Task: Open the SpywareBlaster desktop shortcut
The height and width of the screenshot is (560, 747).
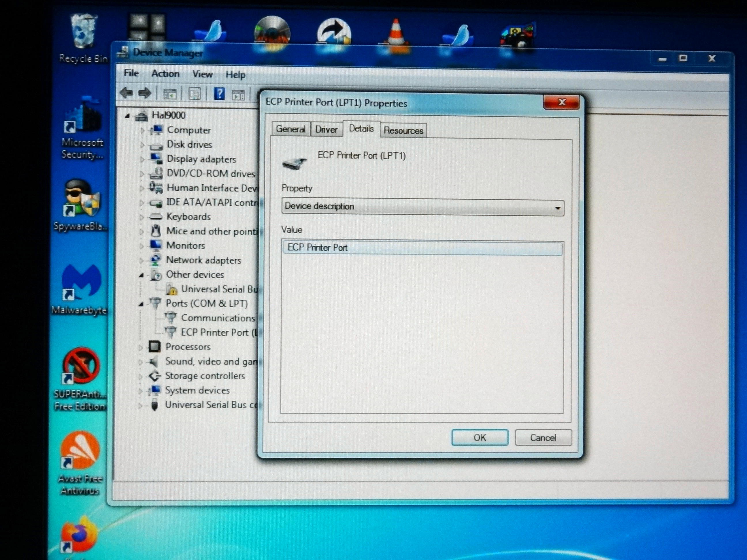Action: [81, 205]
